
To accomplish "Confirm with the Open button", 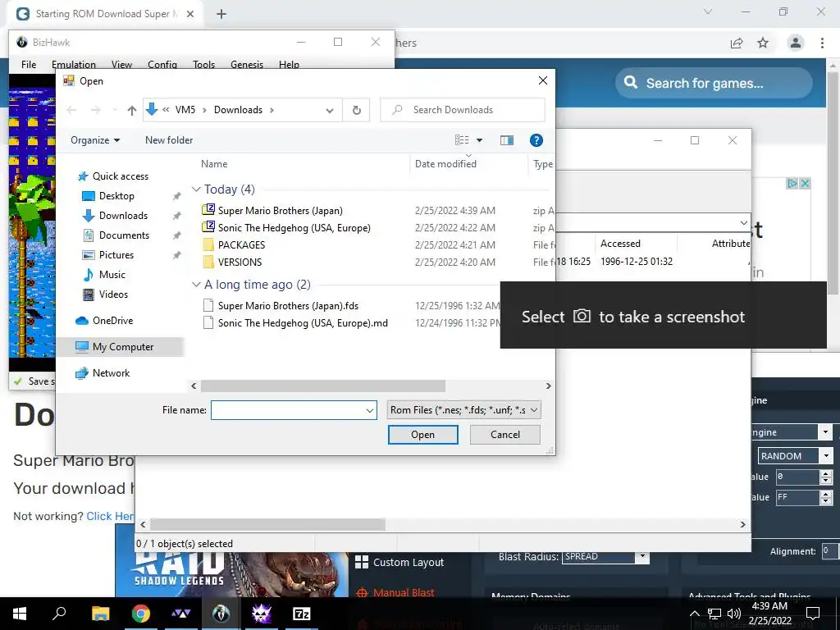I will (422, 435).
